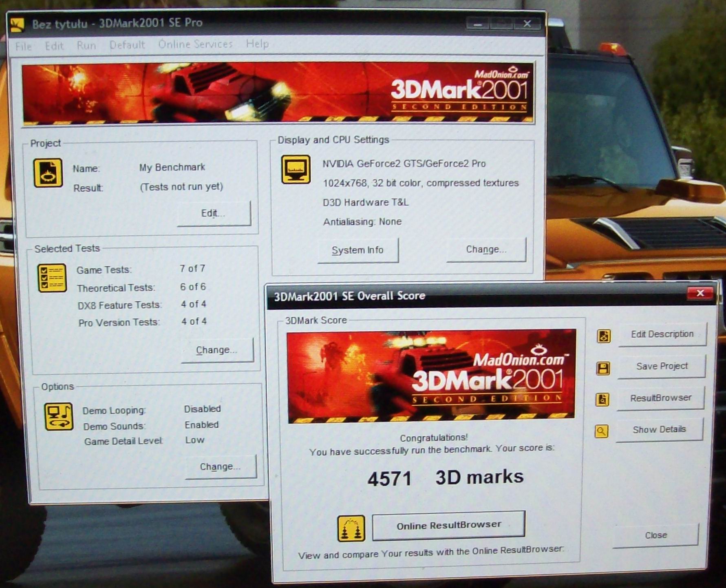Click the icon beside Edit Description
The width and height of the screenshot is (726, 588).
(x=604, y=336)
